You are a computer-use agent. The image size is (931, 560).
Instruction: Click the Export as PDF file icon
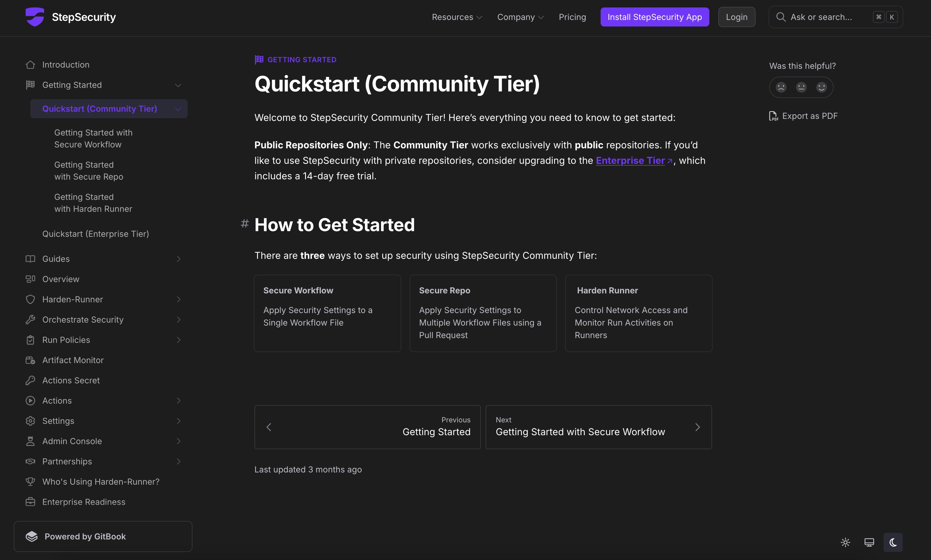pyautogui.click(x=773, y=116)
